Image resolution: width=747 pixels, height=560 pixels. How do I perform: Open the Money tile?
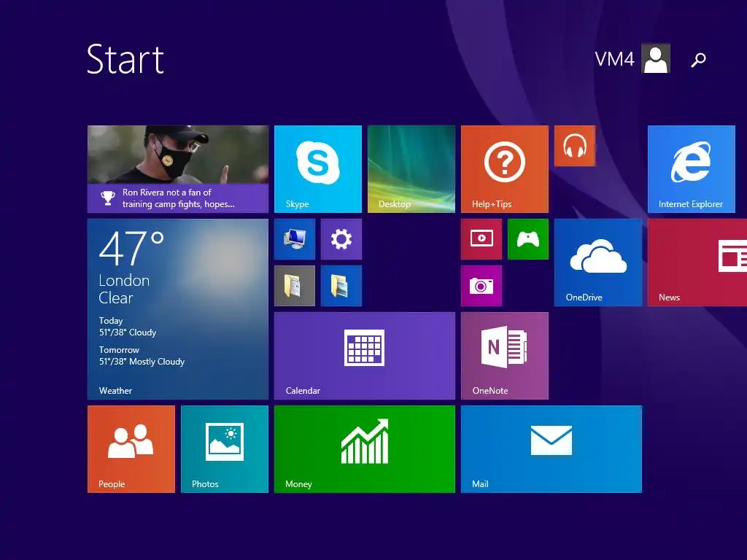pos(365,449)
